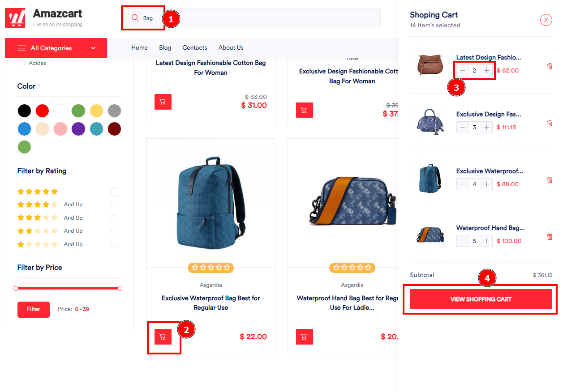Pick the purple color swatch
The width and height of the screenshot is (563, 392).
(x=78, y=129)
